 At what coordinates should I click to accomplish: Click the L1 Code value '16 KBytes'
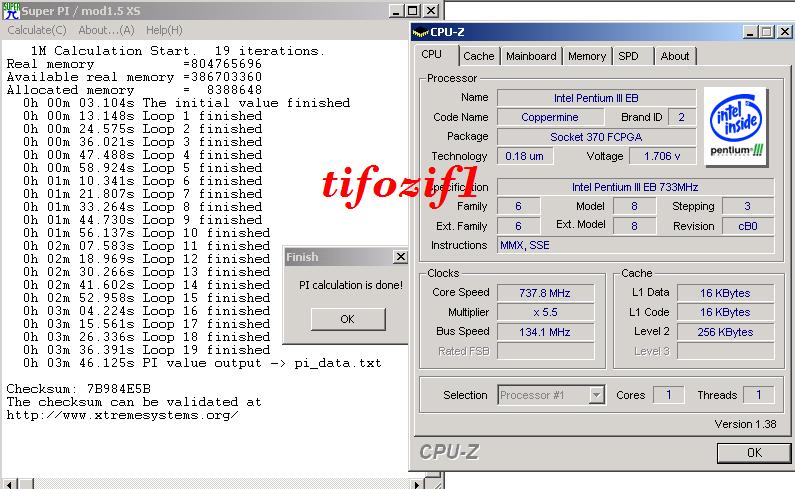coord(726,312)
